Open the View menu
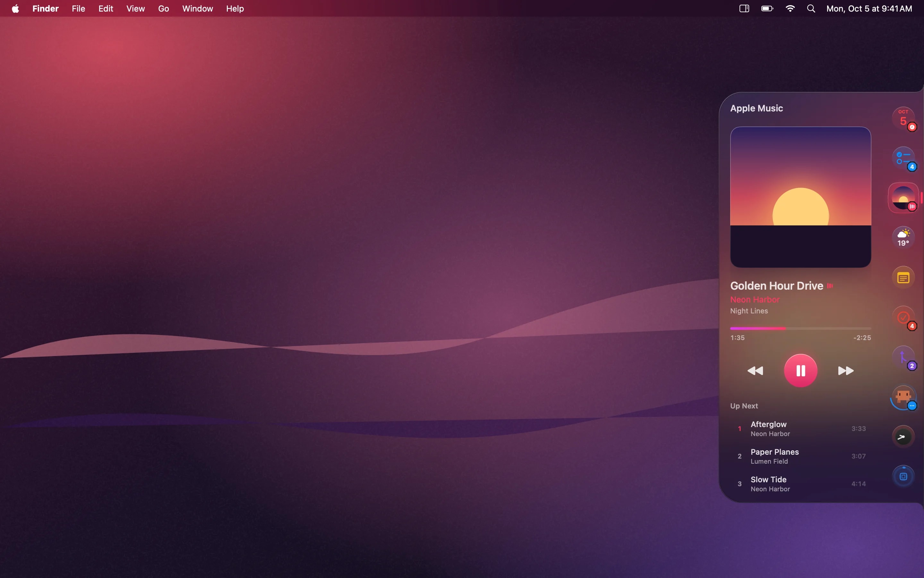 click(135, 8)
